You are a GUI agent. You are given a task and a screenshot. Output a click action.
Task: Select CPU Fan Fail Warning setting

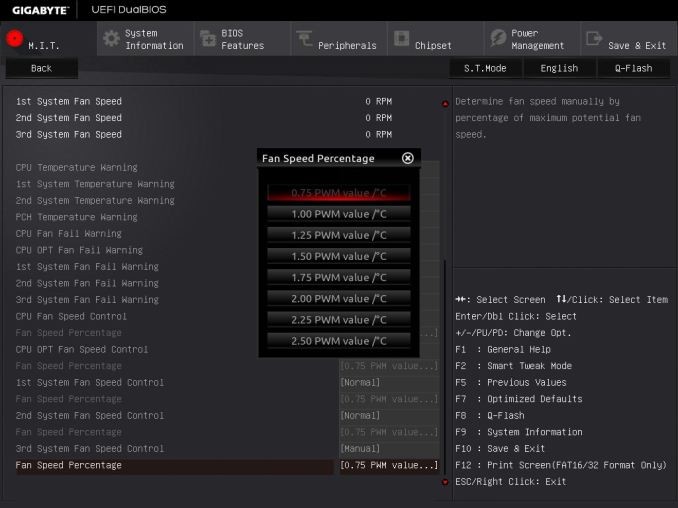[x=69, y=233]
